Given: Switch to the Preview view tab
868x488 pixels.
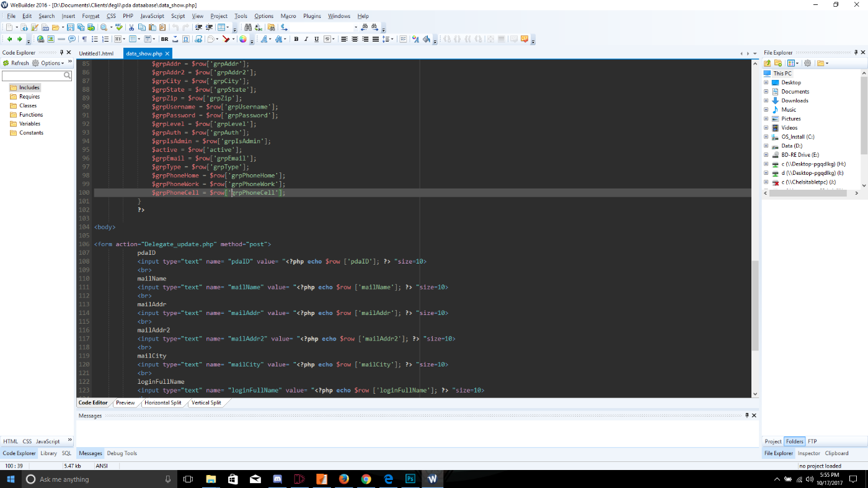Looking at the screenshot, I should pos(125,402).
